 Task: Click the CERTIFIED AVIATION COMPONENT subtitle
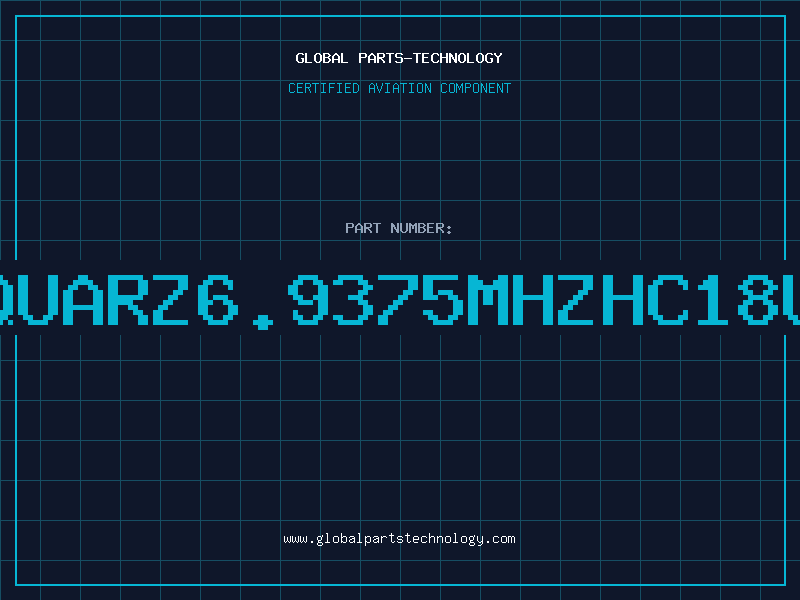[x=399, y=88]
